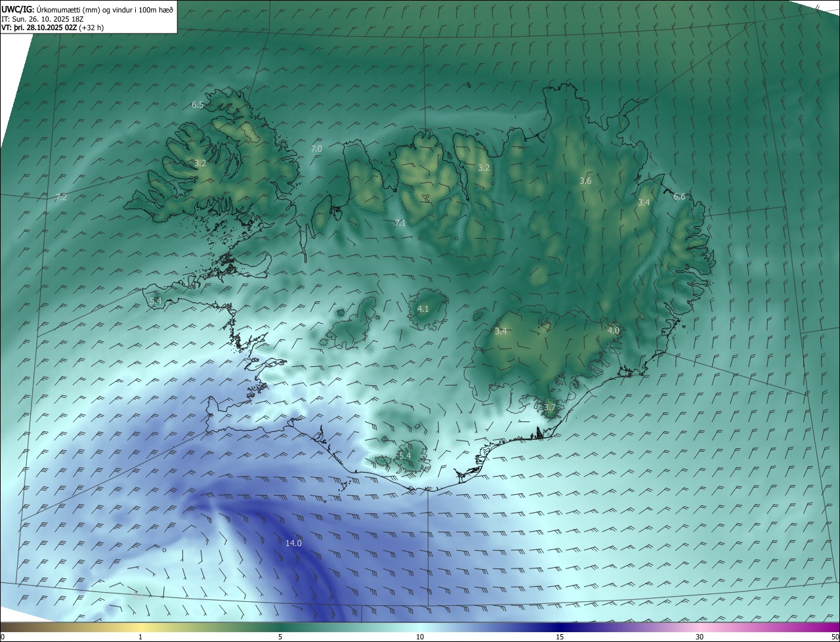The height and width of the screenshot is (642, 840).
Task: Click the title line "UWC/IG: Úrkomumætti (mm) og vindur"
Action: coord(87,9)
